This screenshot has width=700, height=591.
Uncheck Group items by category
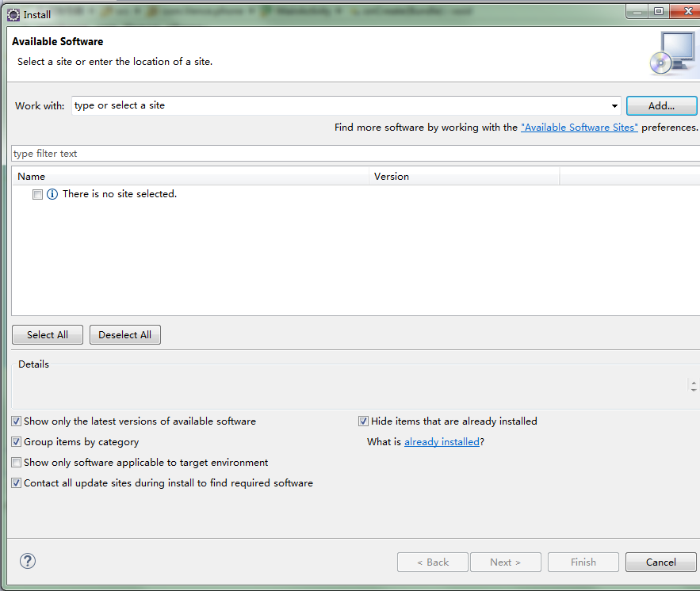click(x=16, y=441)
